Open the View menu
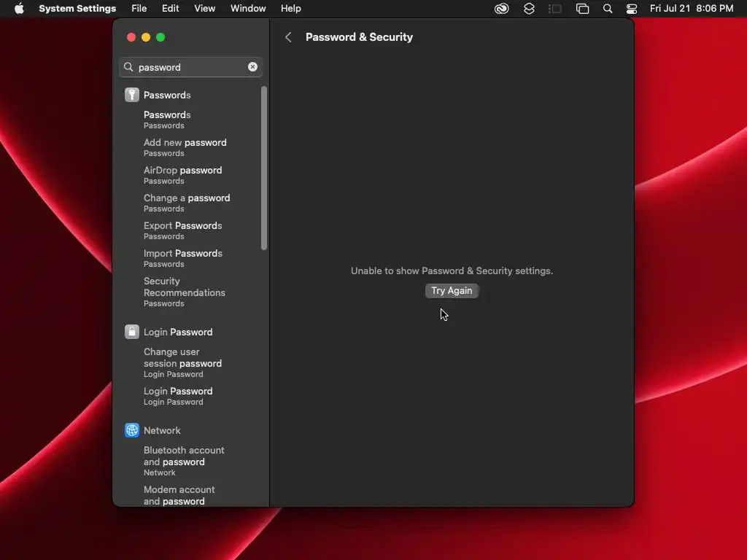The image size is (747, 560). [205, 9]
